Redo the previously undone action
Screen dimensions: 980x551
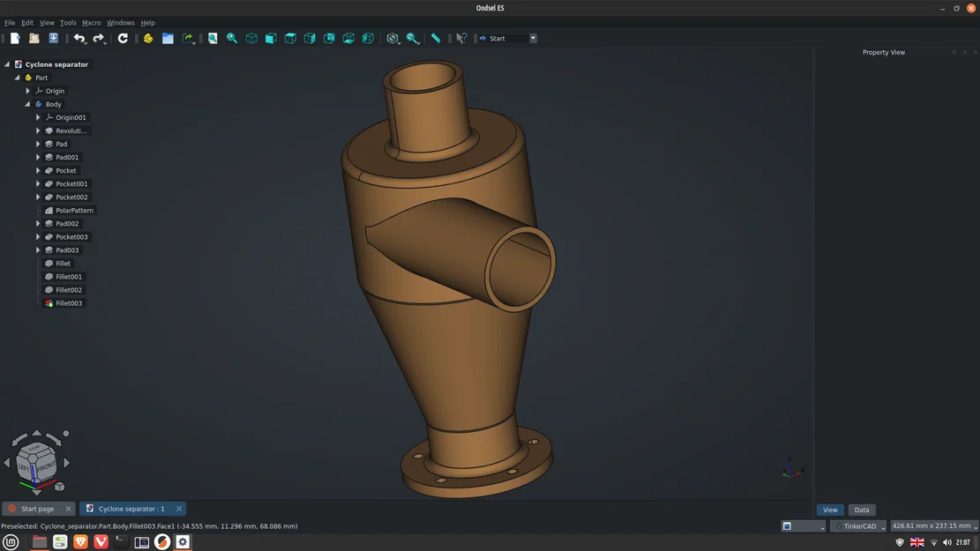97,38
